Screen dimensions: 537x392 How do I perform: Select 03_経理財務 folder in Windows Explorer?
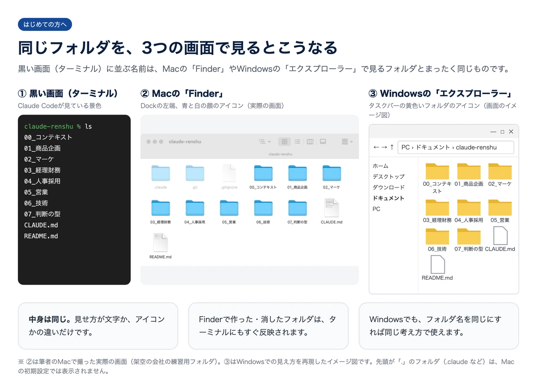[437, 211]
